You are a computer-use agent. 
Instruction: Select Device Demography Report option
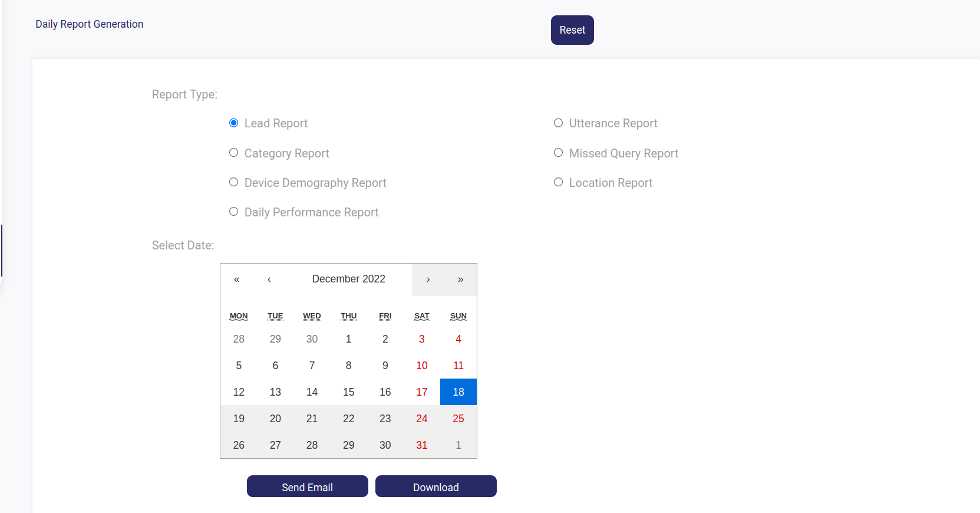pyautogui.click(x=234, y=182)
